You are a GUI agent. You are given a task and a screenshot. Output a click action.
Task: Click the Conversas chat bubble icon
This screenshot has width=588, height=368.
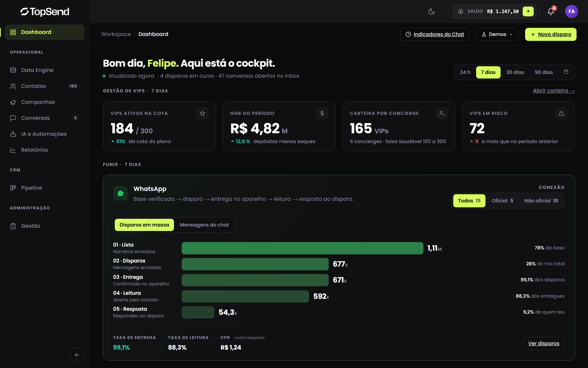pos(13,118)
